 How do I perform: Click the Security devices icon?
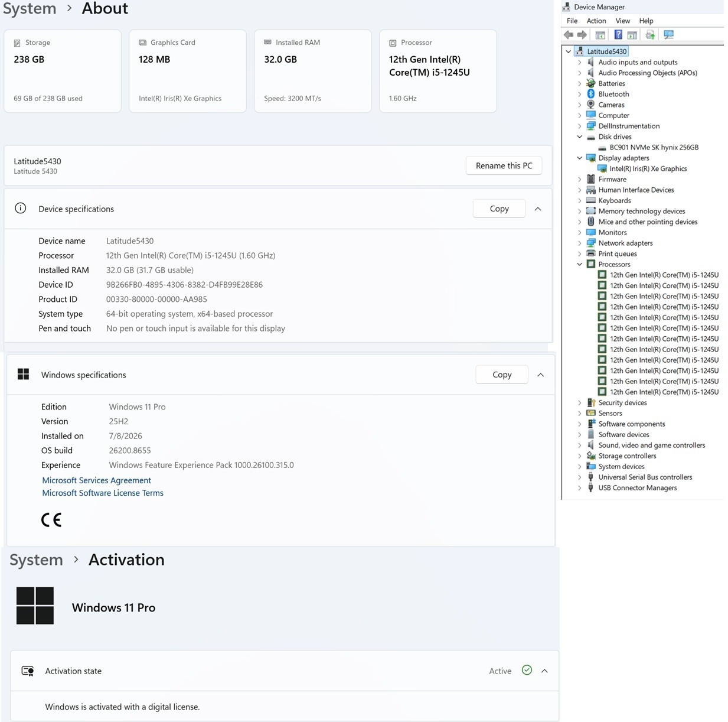(590, 402)
